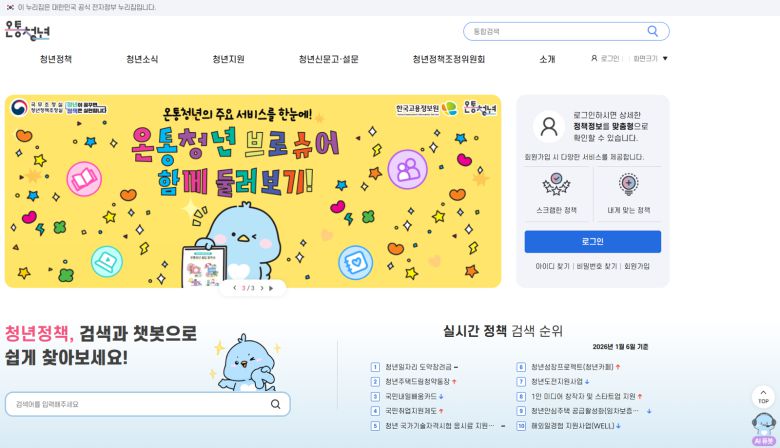Image resolution: width=780 pixels, height=448 pixels.
Task: Show the next banner slide
Action: click(x=262, y=288)
